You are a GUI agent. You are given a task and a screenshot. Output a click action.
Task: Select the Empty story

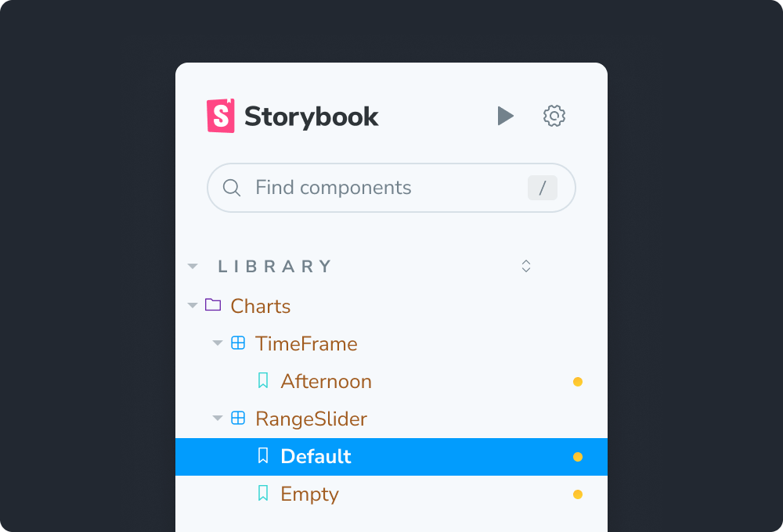pos(309,494)
